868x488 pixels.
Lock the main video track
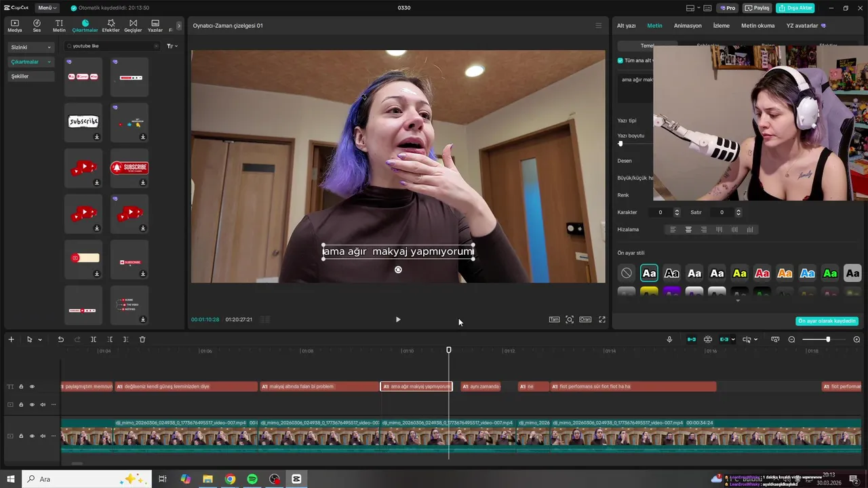21,436
